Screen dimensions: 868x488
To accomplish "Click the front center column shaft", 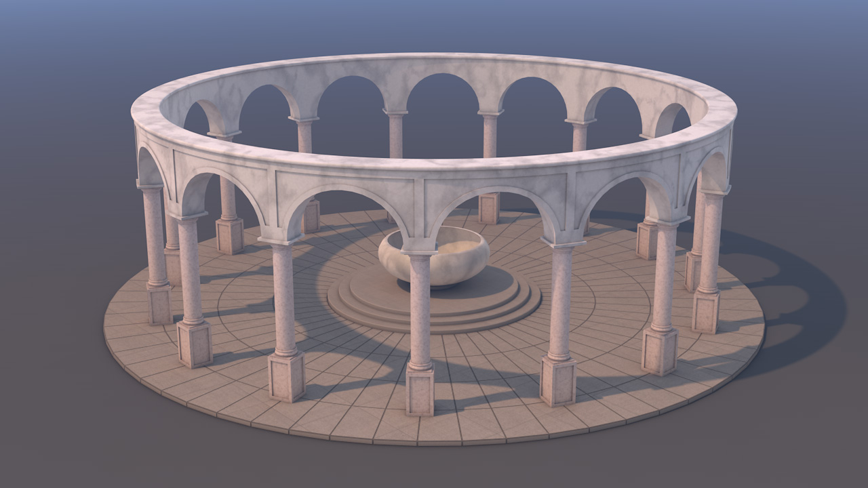I will 420,312.
